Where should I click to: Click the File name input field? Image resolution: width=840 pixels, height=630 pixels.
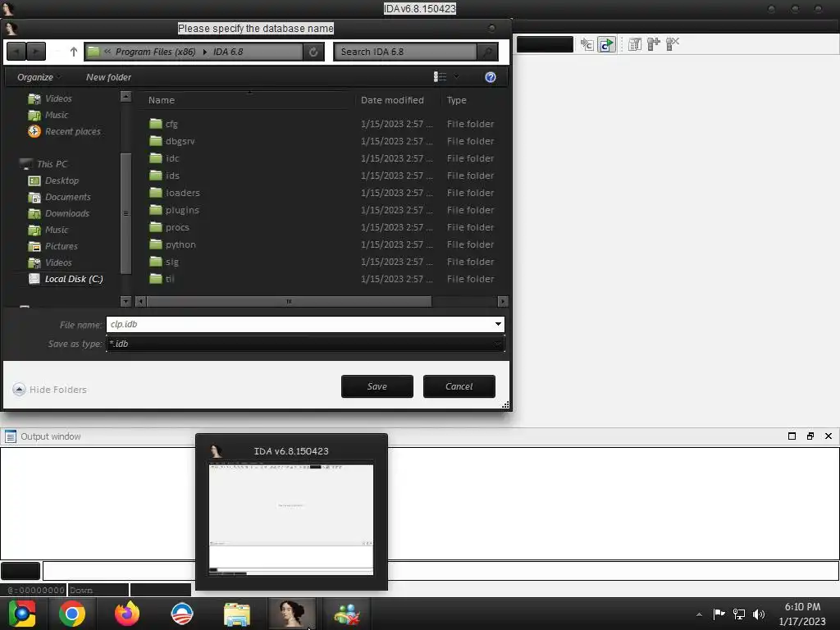tap(299, 324)
